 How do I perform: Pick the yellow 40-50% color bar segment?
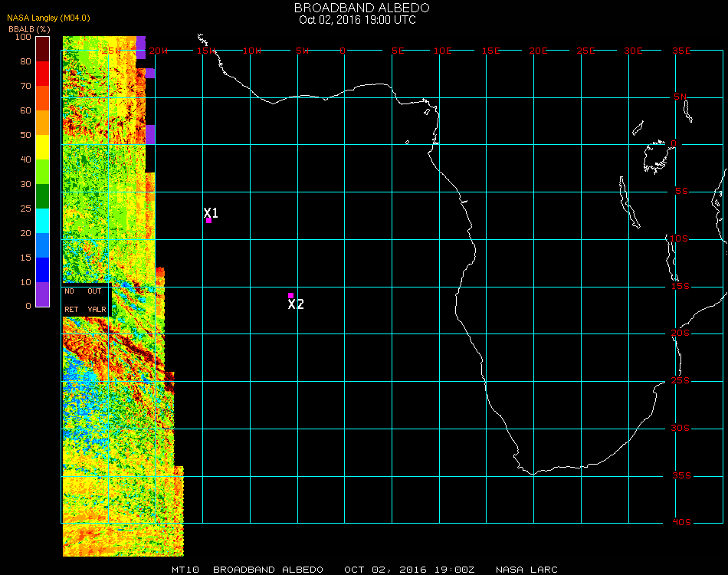[x=43, y=146]
